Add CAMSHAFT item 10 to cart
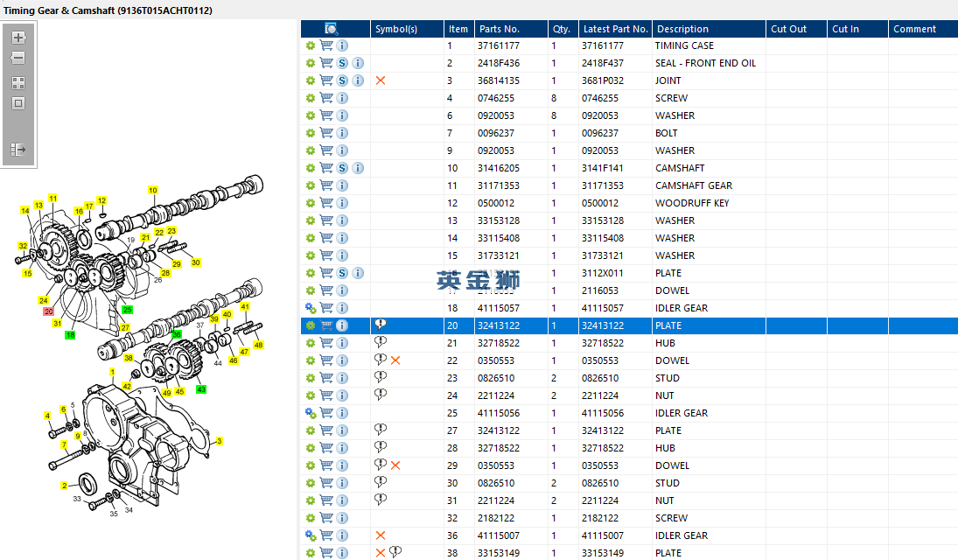Screen dimensions: 958x560 point(327,168)
